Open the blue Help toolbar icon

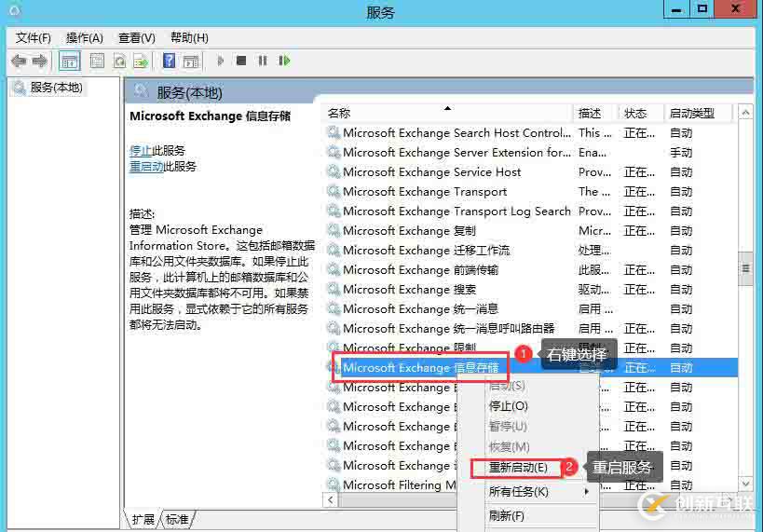point(169,61)
